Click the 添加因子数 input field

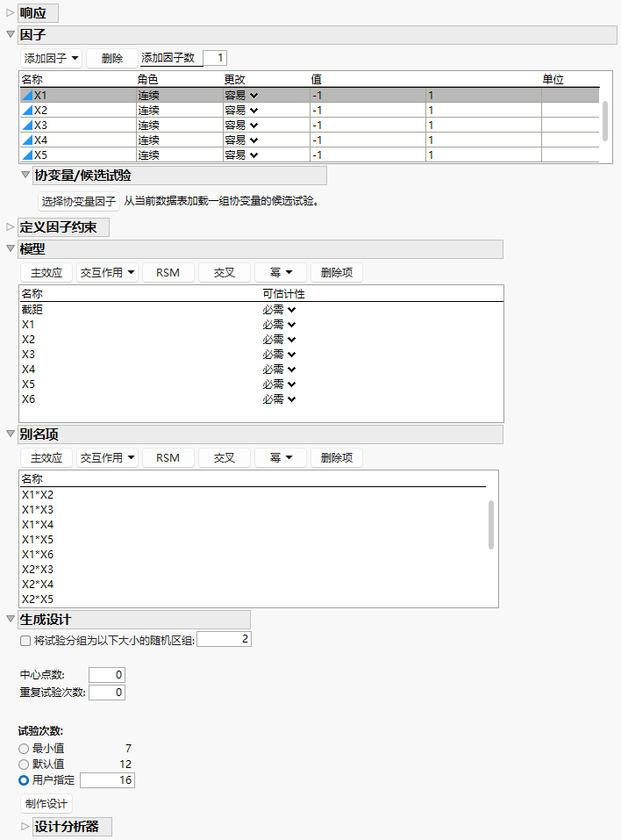[215, 58]
